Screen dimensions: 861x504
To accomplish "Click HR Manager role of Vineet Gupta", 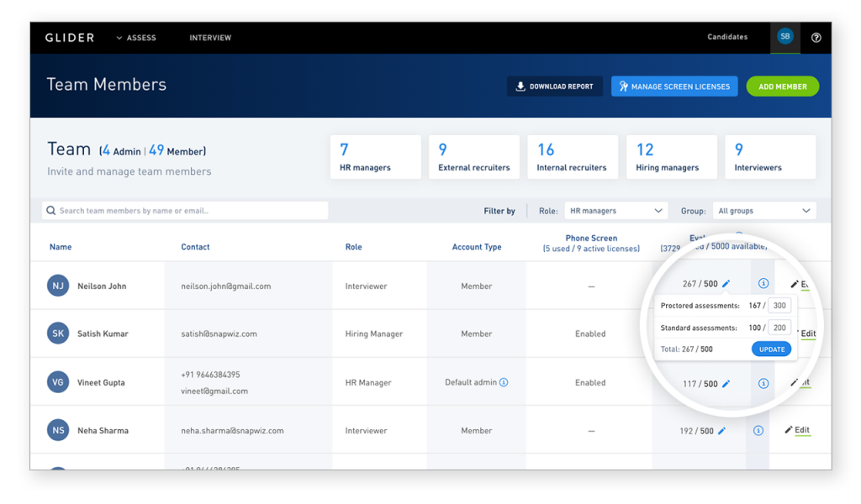I will coord(368,382).
